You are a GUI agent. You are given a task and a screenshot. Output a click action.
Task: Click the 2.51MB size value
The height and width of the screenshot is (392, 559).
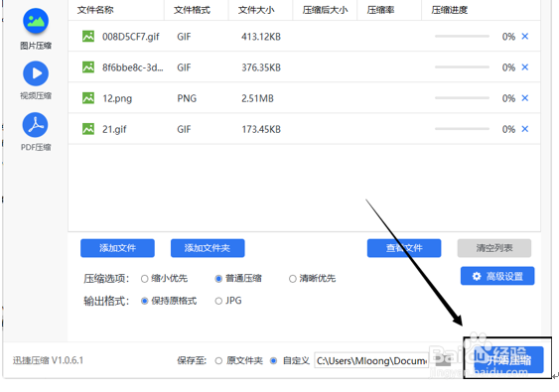pyautogui.click(x=257, y=98)
